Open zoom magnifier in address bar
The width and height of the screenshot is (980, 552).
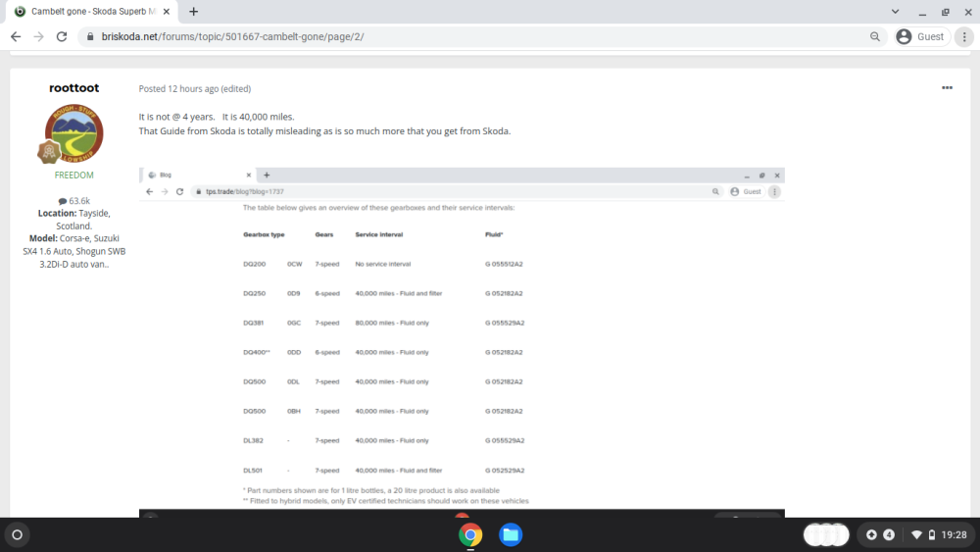pos(875,37)
